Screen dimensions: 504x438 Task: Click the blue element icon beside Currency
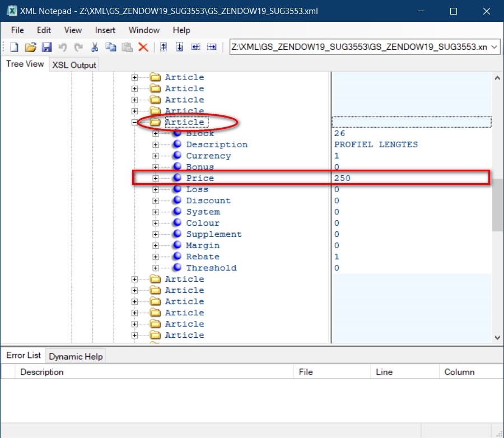coord(177,155)
